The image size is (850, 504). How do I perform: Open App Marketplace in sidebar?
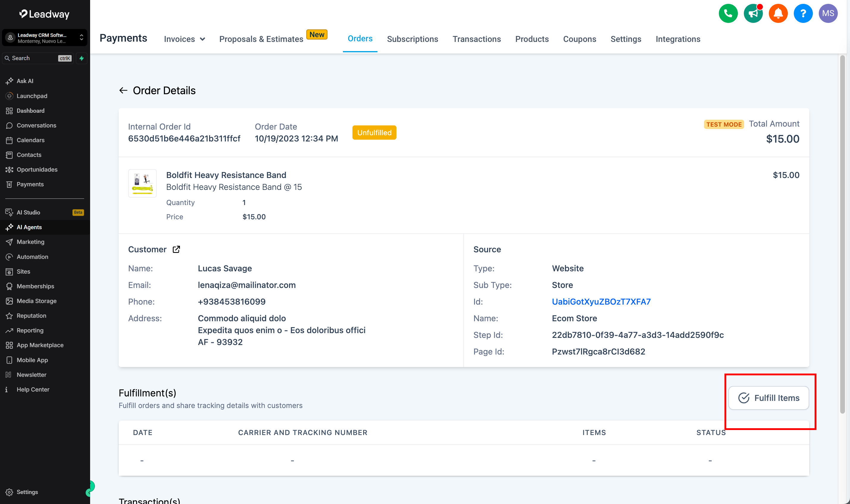point(45,345)
